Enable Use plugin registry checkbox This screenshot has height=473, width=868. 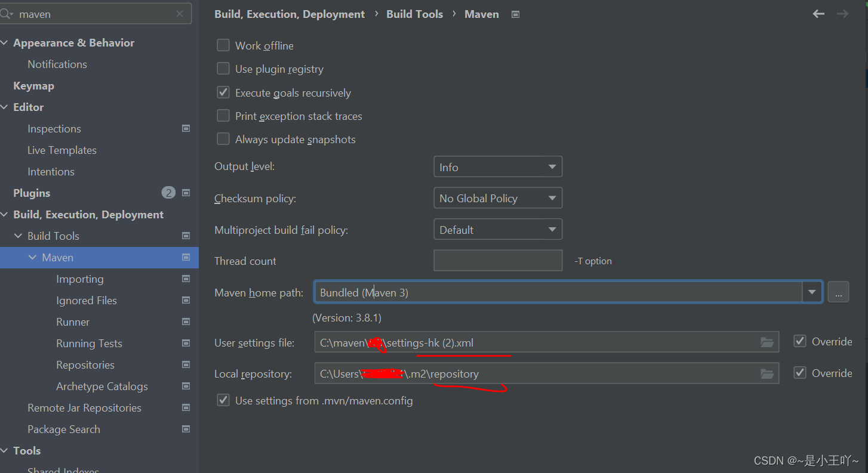tap(223, 69)
